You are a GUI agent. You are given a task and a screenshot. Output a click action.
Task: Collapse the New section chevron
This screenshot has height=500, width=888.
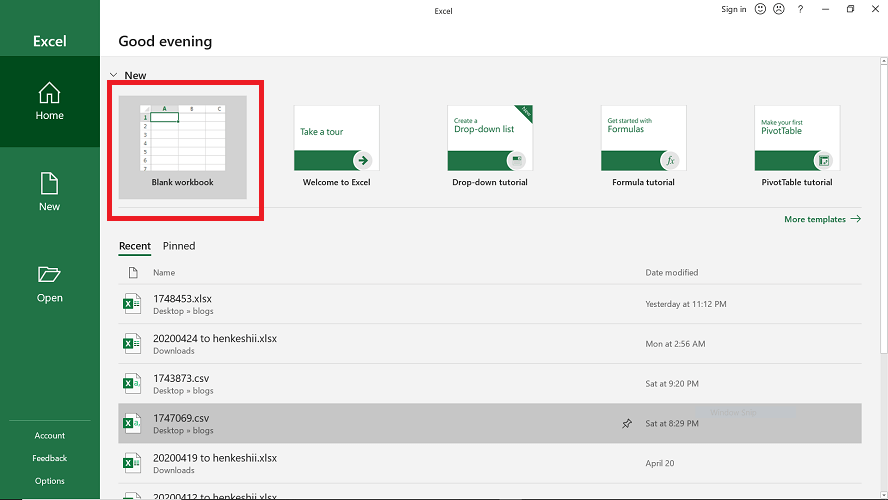coord(113,75)
